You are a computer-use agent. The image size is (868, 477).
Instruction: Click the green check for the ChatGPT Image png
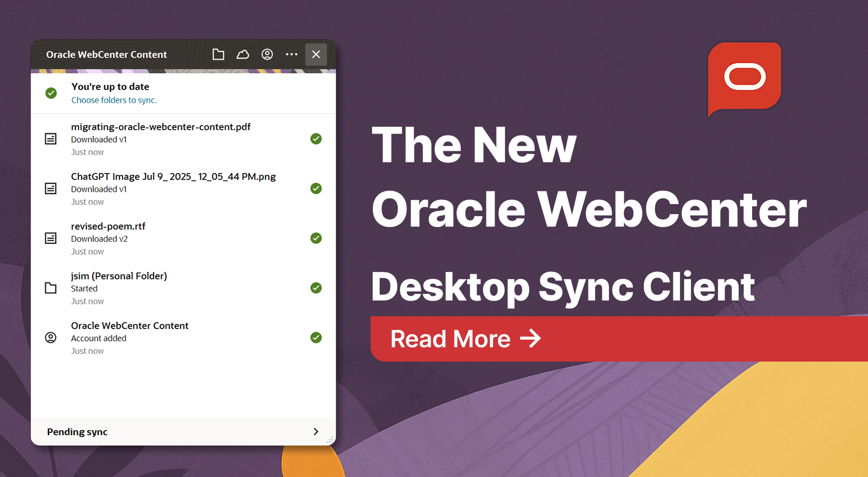tap(316, 188)
